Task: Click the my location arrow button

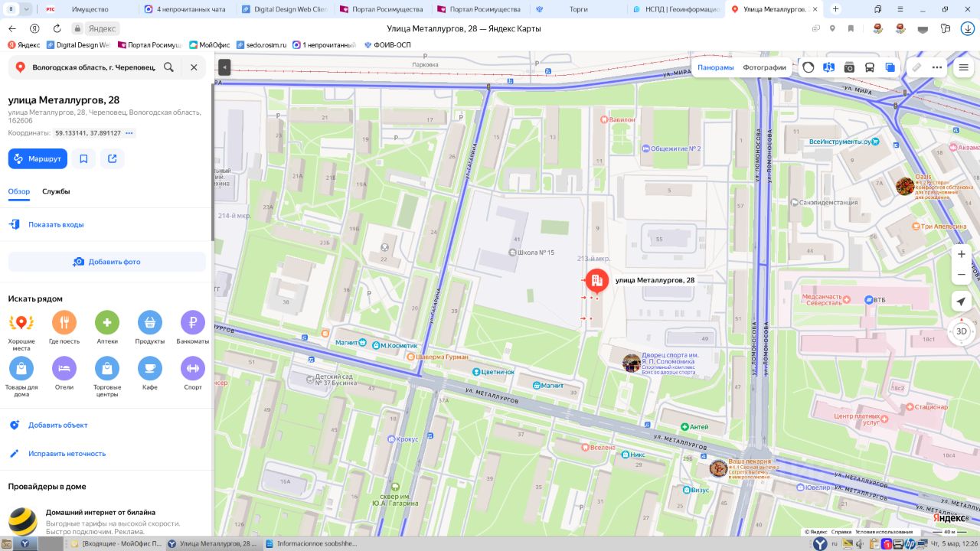Action: pyautogui.click(x=962, y=302)
